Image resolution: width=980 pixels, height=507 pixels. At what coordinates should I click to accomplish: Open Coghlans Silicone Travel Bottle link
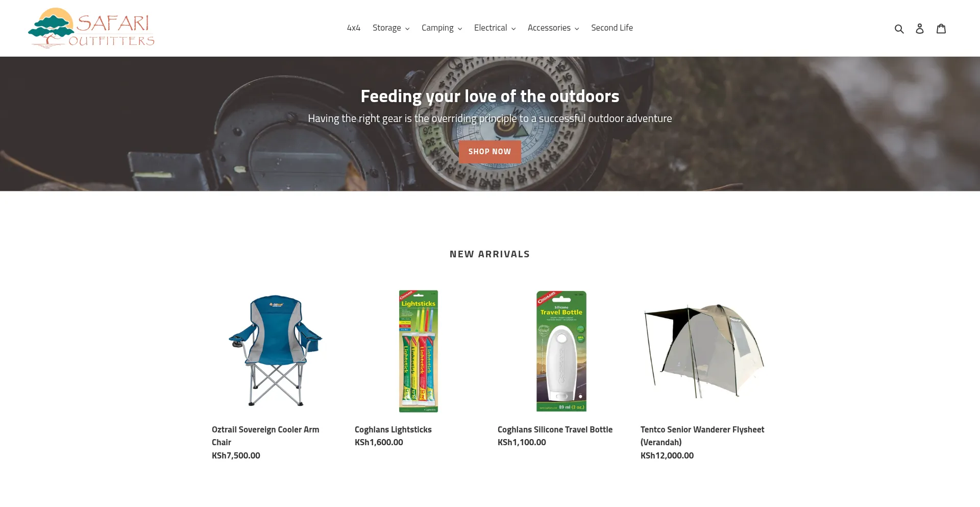pyautogui.click(x=555, y=430)
